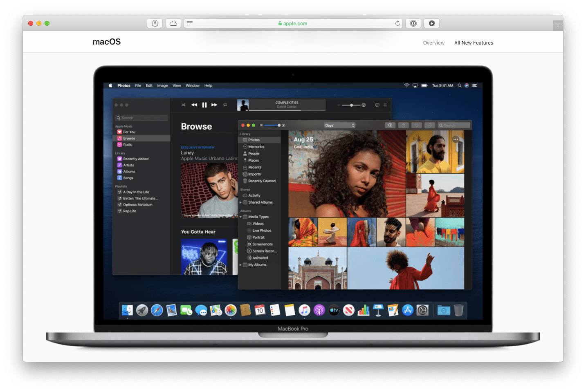Open the Up Next queue icon in Music
The image size is (586, 392).
tap(385, 105)
